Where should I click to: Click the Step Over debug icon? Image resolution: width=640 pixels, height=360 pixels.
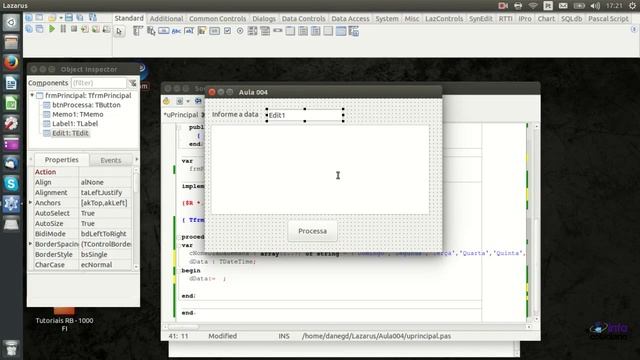point(96,29)
